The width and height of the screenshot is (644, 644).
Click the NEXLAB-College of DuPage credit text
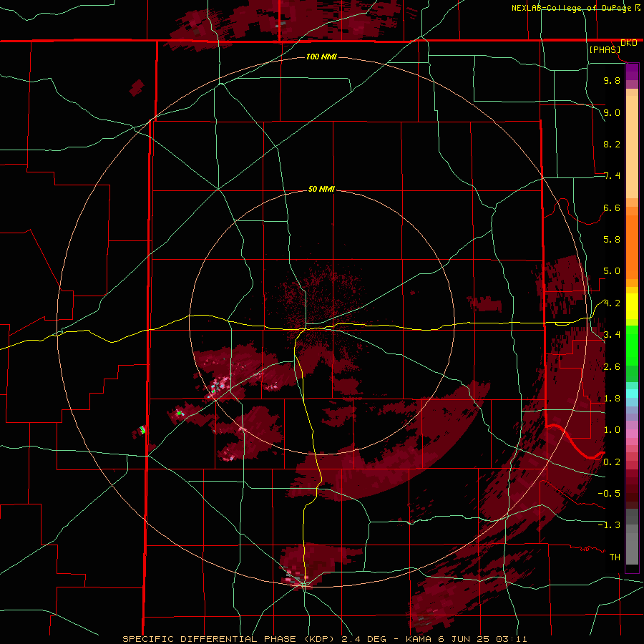[x=572, y=8]
